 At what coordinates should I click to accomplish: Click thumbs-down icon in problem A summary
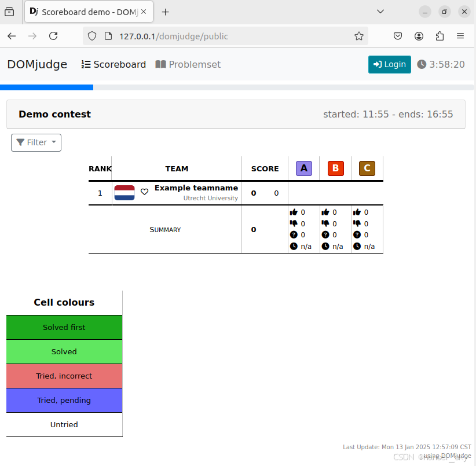click(x=294, y=223)
